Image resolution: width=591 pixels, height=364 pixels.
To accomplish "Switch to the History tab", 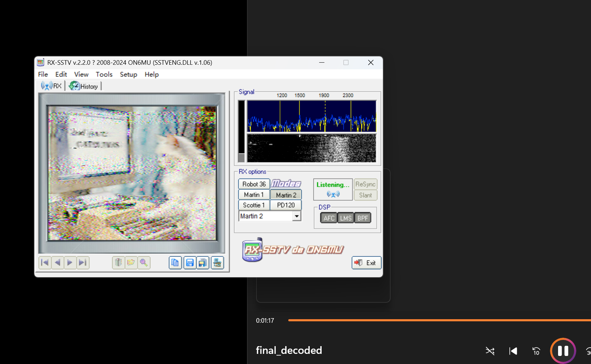I will pyautogui.click(x=84, y=86).
